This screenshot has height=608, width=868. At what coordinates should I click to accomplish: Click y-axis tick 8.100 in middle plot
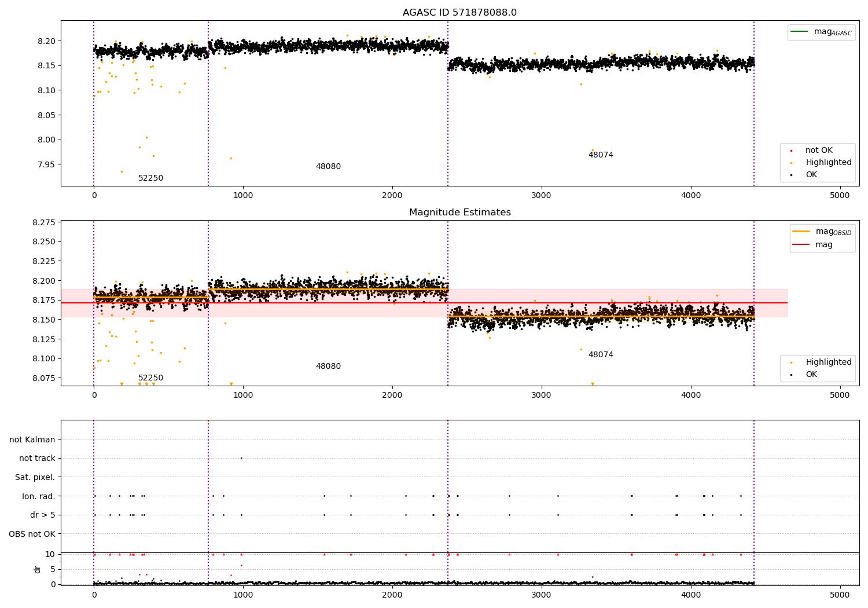pos(45,358)
